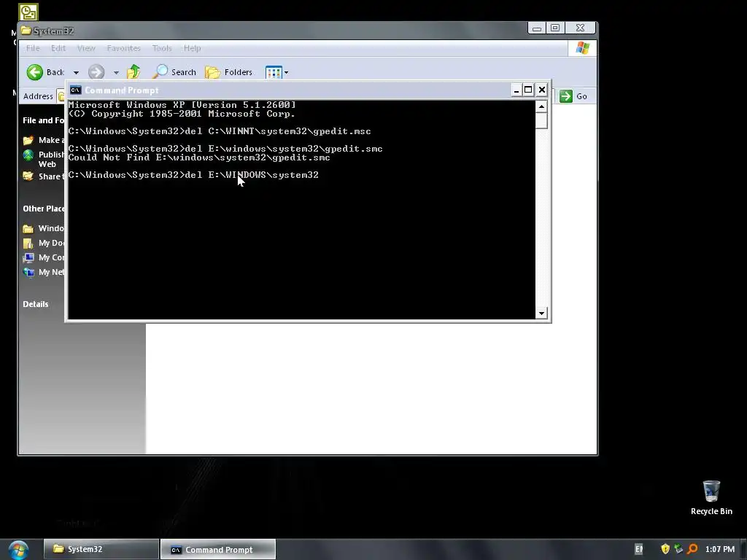This screenshot has width=747, height=560.
Task: Click the clock showing 1:07 PM
Action: pyautogui.click(x=720, y=549)
